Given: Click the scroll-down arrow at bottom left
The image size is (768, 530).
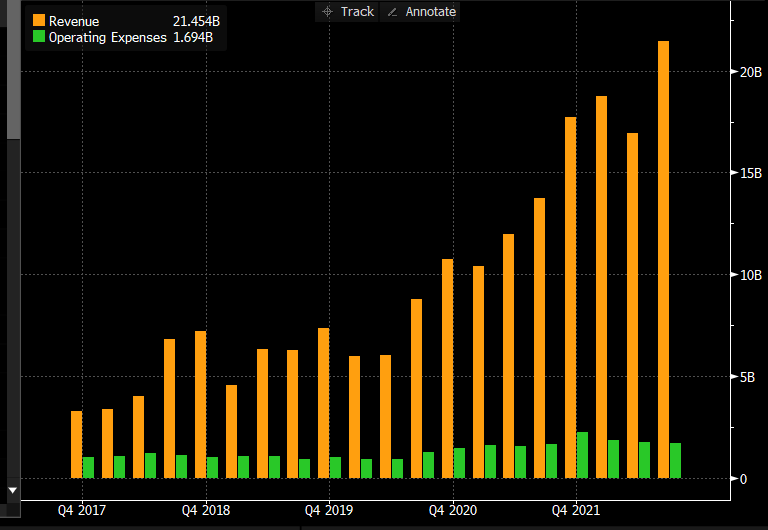Looking at the screenshot, I should (13, 490).
